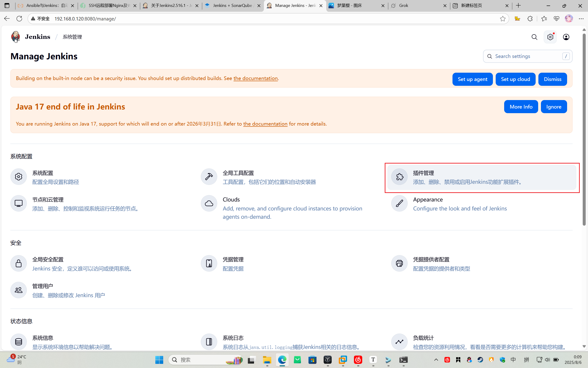Viewport: 588px width, 368px height.
Task: Click the Jenkins butler logo
Action: [x=16, y=37]
